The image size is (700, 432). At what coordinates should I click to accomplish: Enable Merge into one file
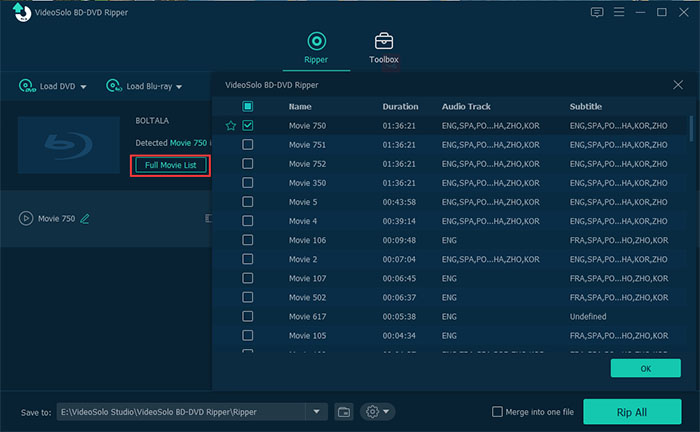(497, 411)
